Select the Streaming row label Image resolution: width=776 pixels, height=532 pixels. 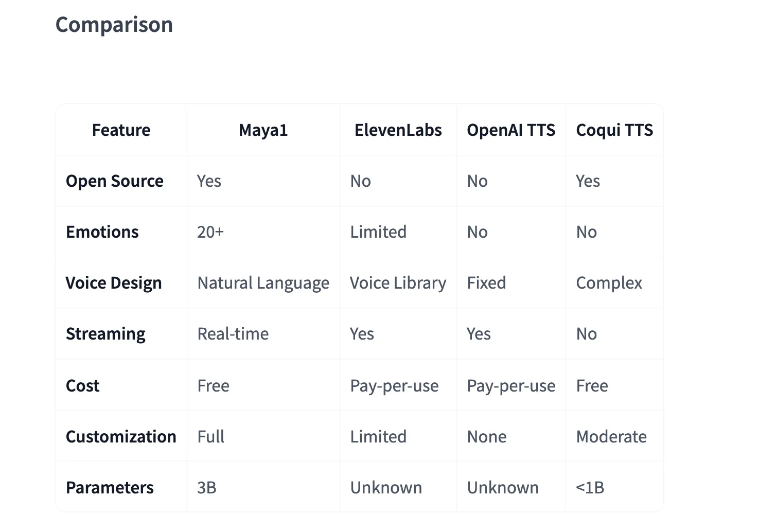point(105,334)
